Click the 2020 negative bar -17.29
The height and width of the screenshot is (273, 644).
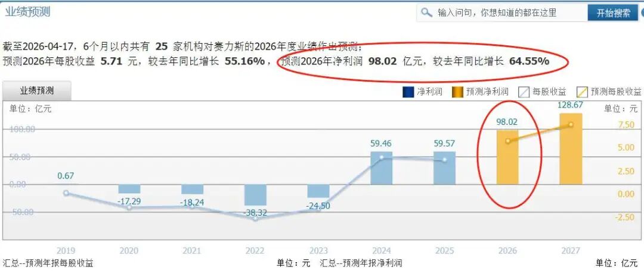coord(129,189)
